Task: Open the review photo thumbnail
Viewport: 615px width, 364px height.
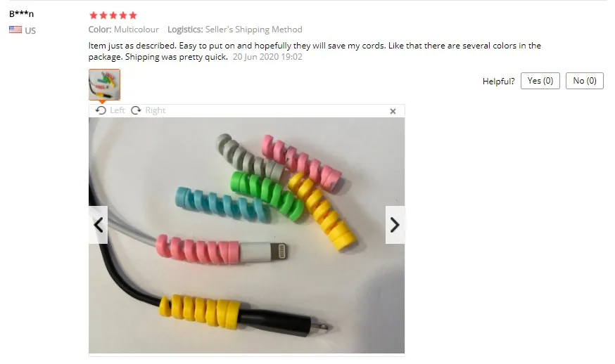Action: [x=104, y=84]
